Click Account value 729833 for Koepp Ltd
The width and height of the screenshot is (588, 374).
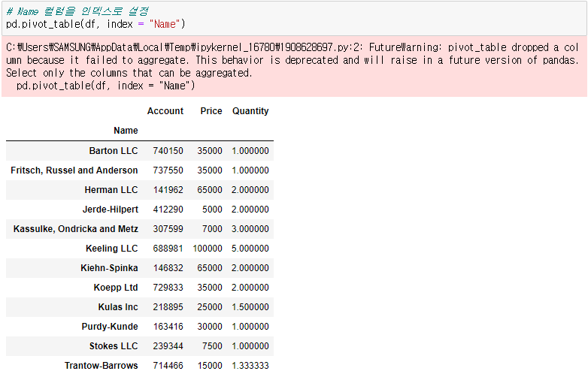click(168, 288)
